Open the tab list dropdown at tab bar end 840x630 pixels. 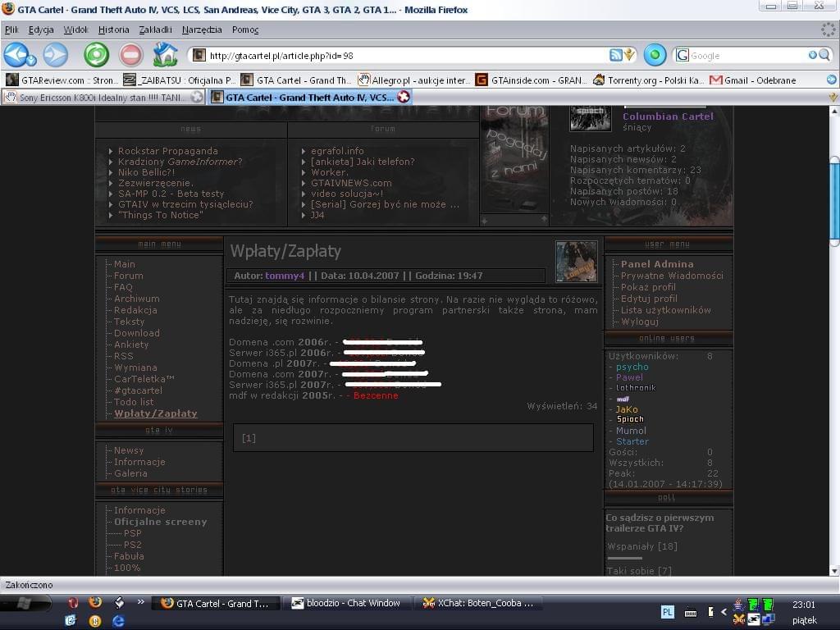coord(833,97)
